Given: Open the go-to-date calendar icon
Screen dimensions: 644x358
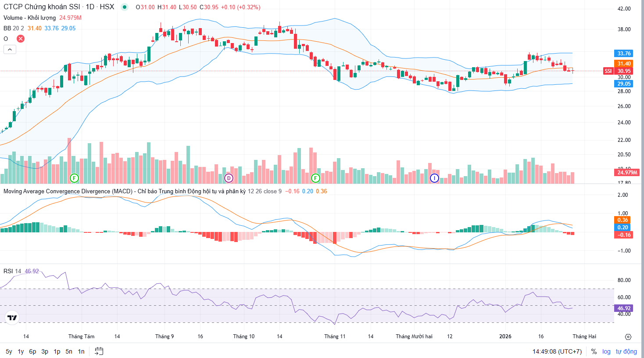Looking at the screenshot, I should (x=99, y=351).
